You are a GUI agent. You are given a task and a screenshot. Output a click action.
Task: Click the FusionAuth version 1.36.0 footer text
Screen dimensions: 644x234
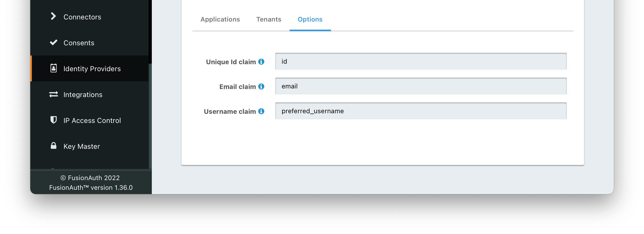[x=91, y=188]
